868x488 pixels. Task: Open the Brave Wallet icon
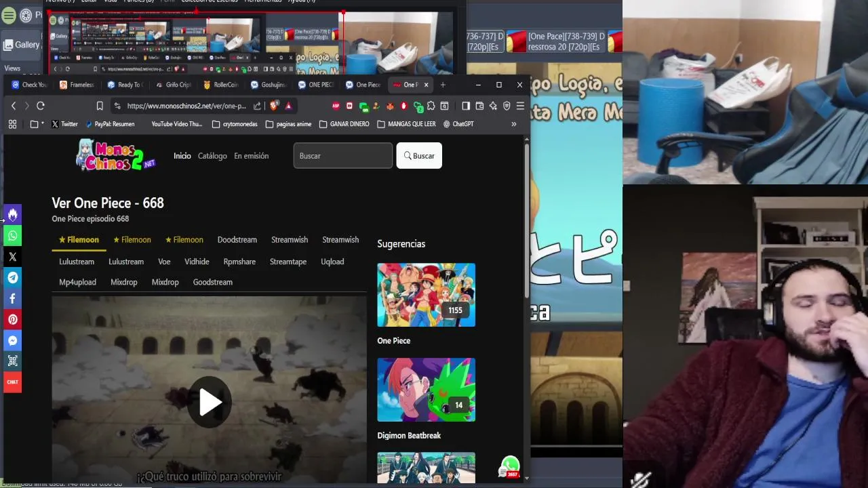[479, 106]
